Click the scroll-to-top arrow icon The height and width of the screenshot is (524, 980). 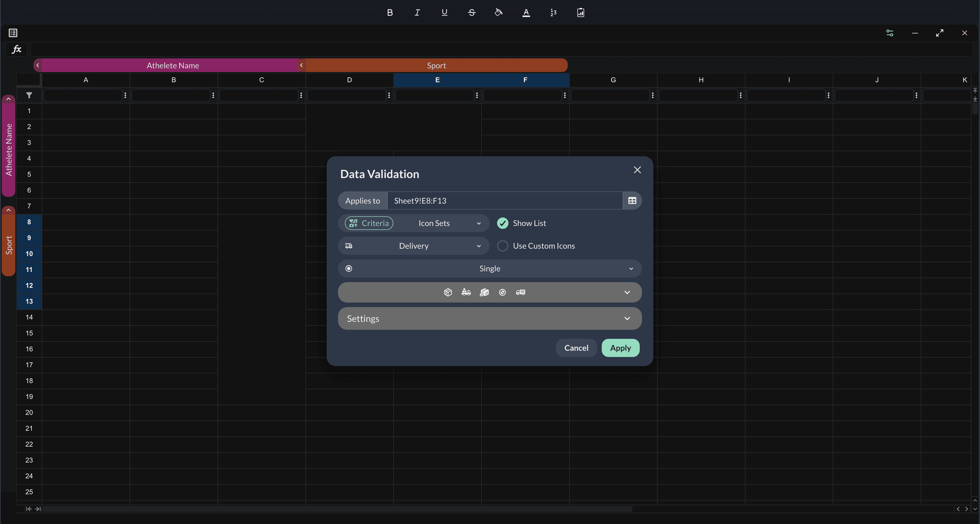[975, 90]
